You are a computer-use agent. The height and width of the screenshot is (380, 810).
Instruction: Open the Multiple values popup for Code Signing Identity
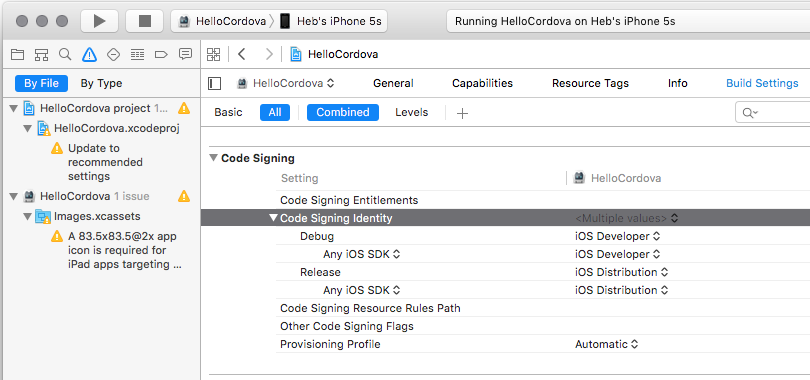(x=627, y=218)
